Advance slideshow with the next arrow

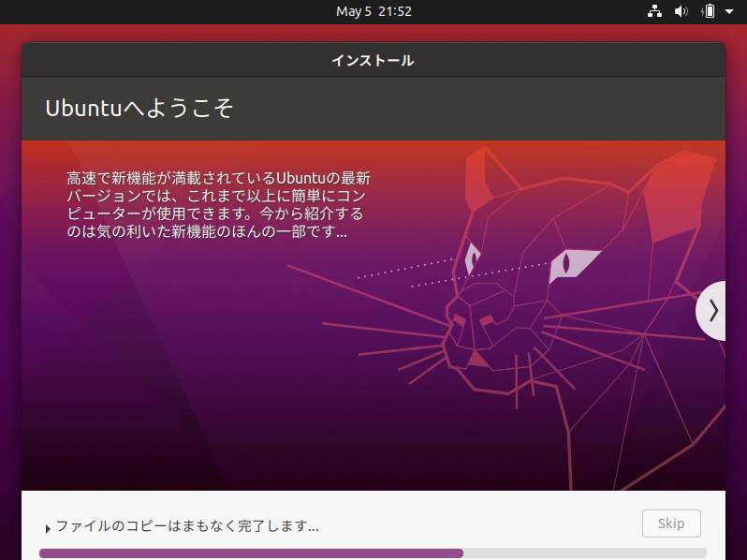pyautogui.click(x=711, y=311)
